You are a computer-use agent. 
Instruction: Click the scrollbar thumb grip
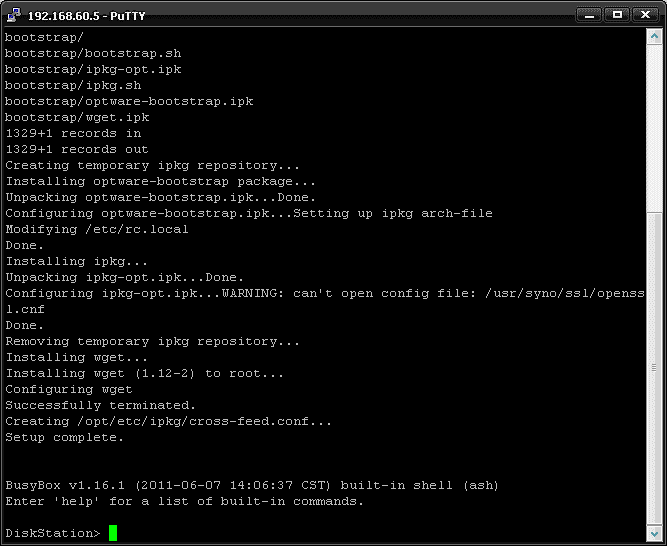click(x=654, y=368)
